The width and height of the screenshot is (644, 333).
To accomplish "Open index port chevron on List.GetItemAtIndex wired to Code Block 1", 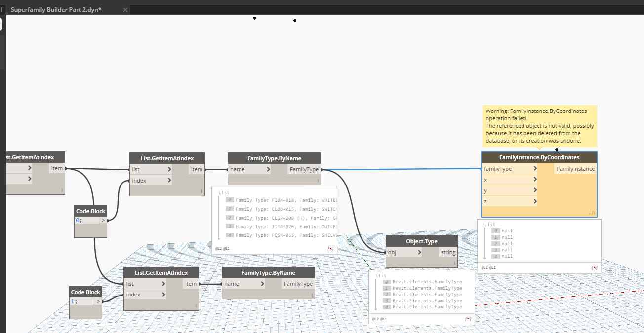I will pos(164,295).
